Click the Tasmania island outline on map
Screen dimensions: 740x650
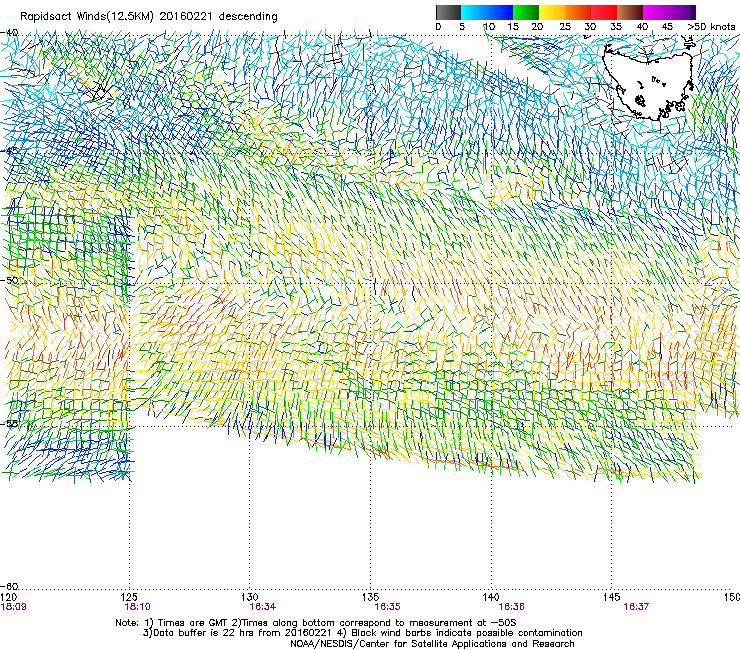649,83
